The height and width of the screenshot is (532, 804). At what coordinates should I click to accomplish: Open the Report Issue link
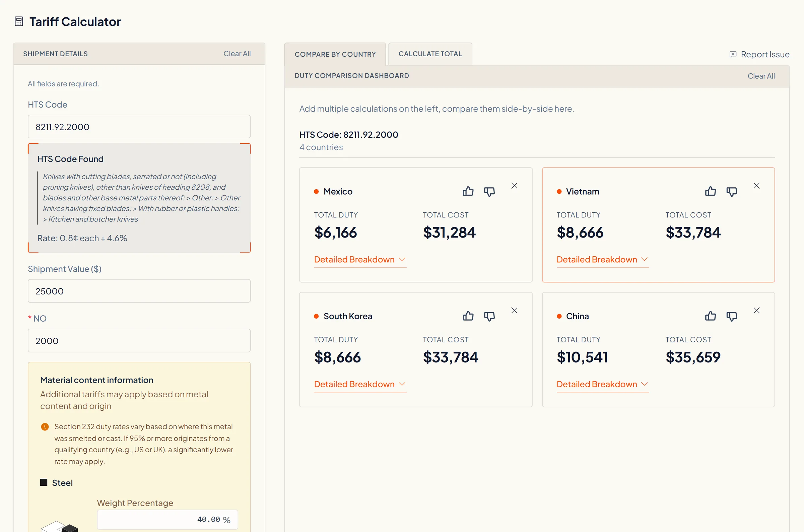pyautogui.click(x=759, y=54)
